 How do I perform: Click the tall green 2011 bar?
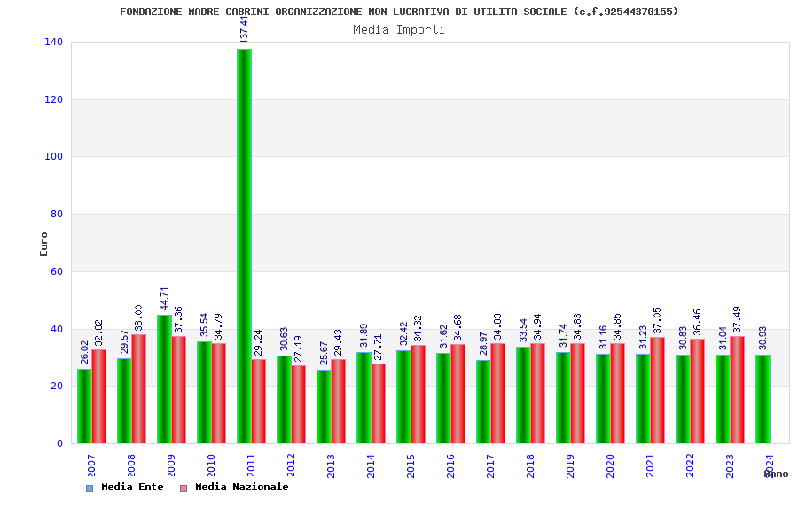coord(245,246)
